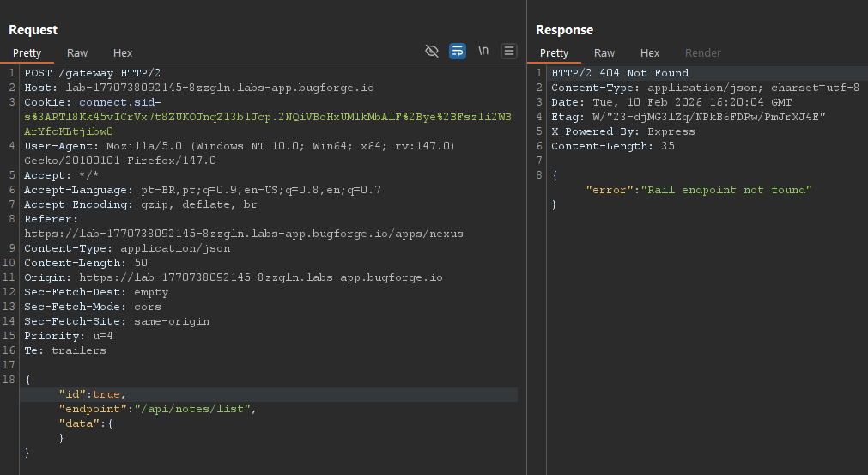Screen dimensions: 868x475
Task: Click line number 8 in response gutter
Action: (x=539, y=175)
